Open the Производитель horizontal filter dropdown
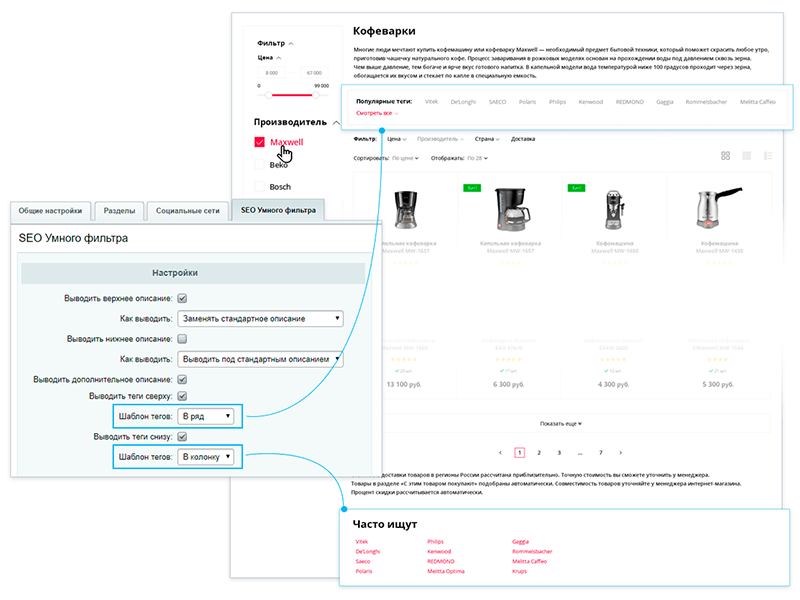The image size is (800, 600). (x=440, y=139)
